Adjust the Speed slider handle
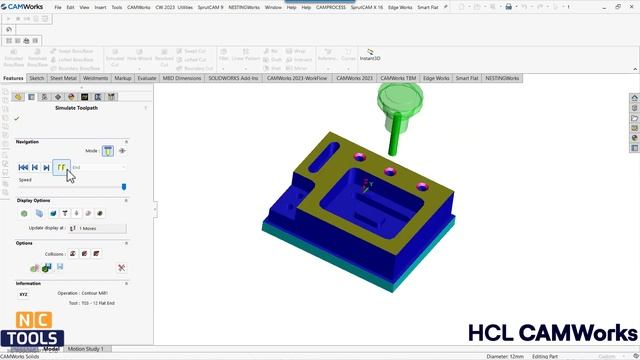 click(124, 187)
